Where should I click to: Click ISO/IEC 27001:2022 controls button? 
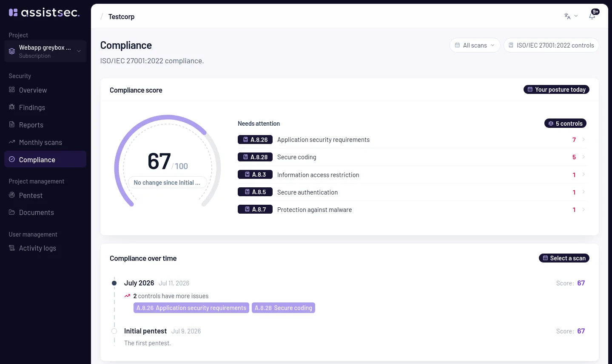551,45
